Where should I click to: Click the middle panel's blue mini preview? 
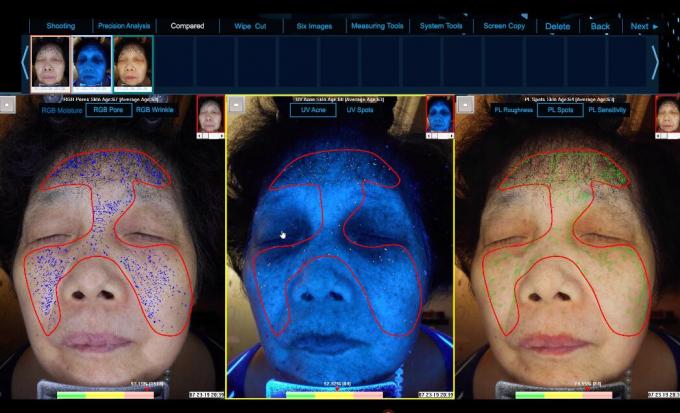tap(440, 115)
